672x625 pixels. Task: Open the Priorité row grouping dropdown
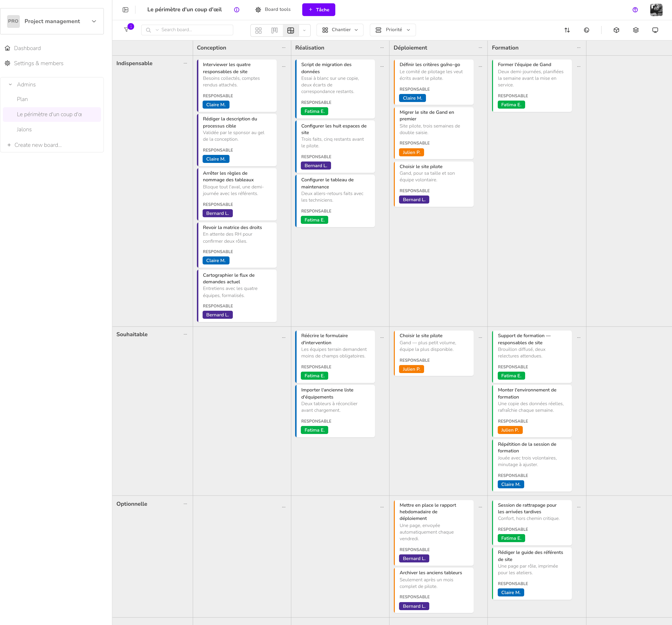[392, 30]
